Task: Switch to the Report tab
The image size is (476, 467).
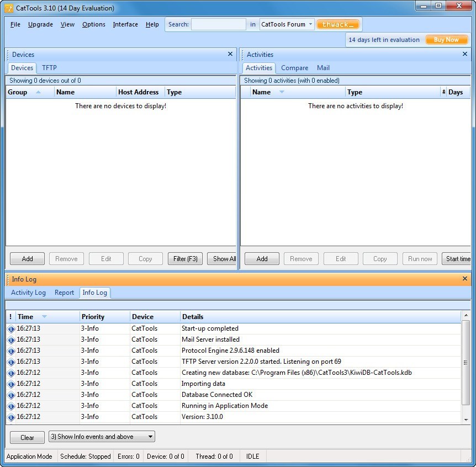Action: 64,293
